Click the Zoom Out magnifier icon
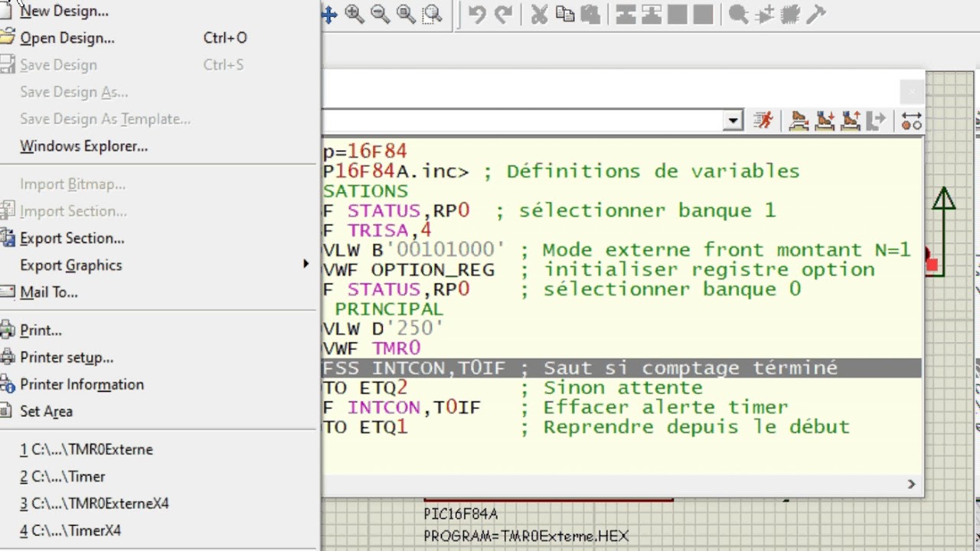 pyautogui.click(x=380, y=14)
